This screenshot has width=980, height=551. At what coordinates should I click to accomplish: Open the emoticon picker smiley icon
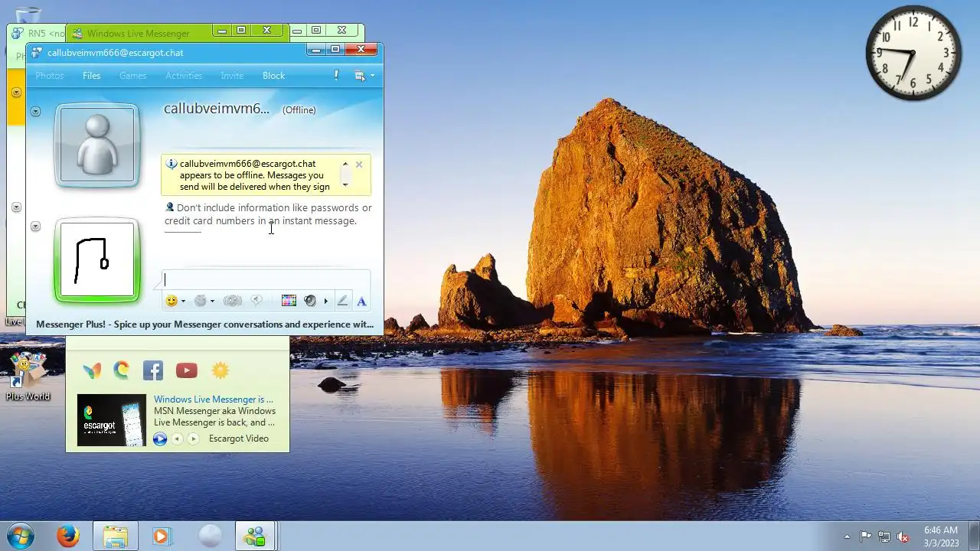click(171, 301)
